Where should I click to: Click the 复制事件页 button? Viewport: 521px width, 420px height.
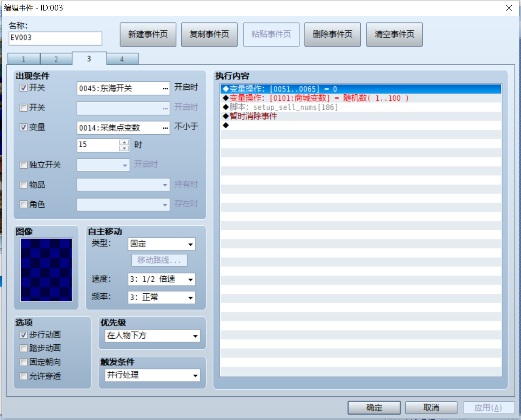pos(209,34)
